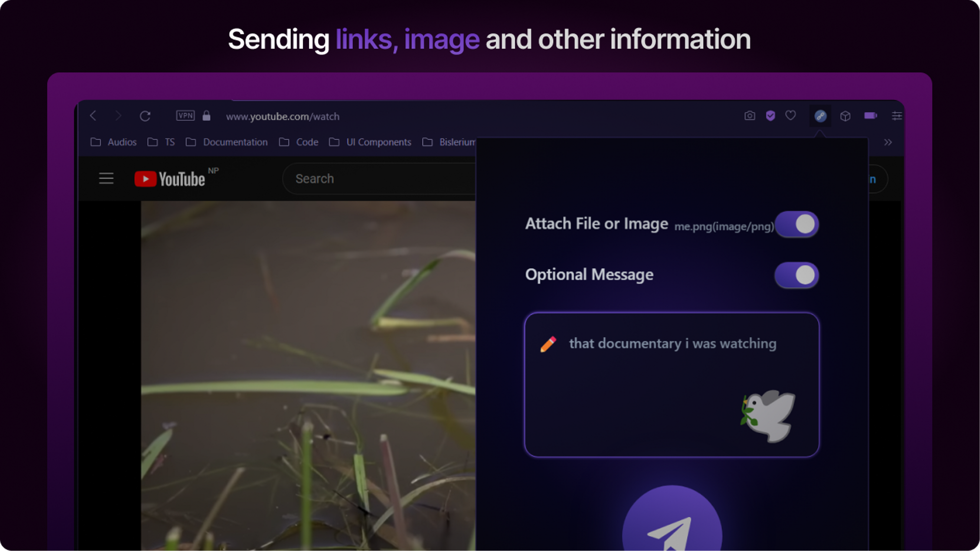The height and width of the screenshot is (551, 980).
Task: Open the VPN badge in address bar
Action: (x=185, y=116)
